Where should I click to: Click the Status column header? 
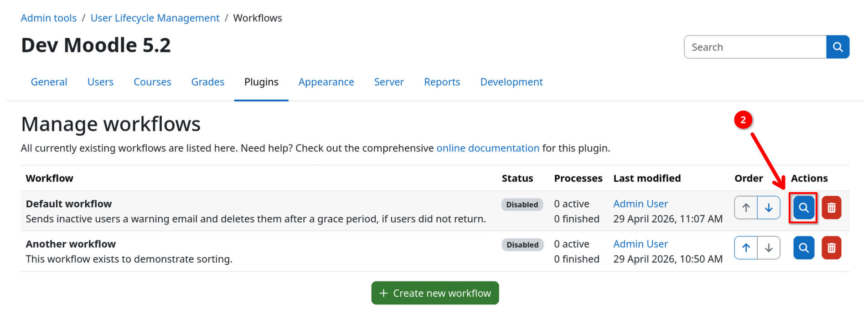click(517, 178)
